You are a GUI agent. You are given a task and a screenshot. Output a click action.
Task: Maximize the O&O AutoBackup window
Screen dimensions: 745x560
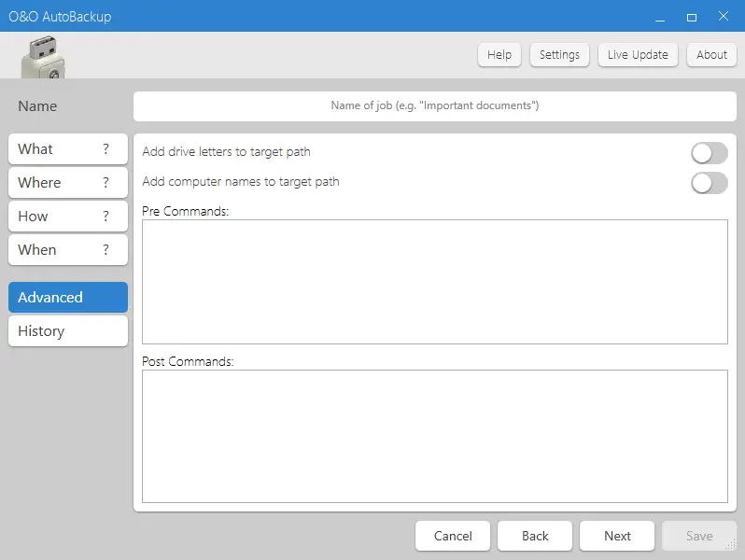(692, 17)
